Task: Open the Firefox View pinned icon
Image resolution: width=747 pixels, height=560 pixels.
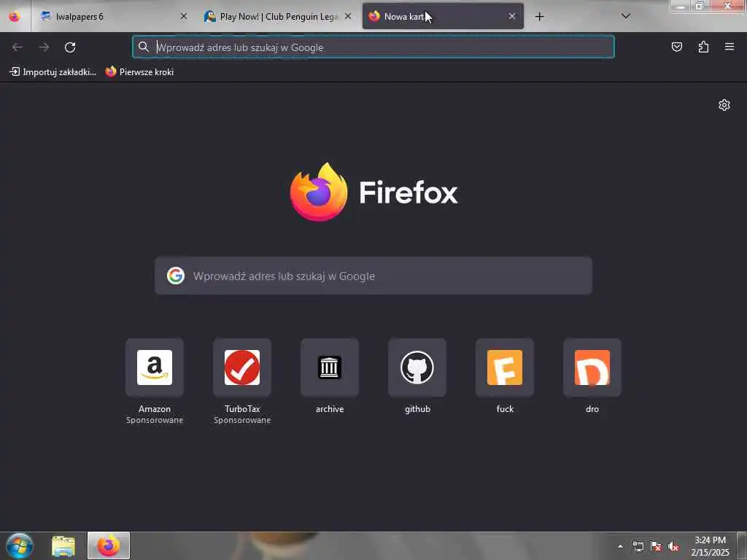Action: point(15,17)
